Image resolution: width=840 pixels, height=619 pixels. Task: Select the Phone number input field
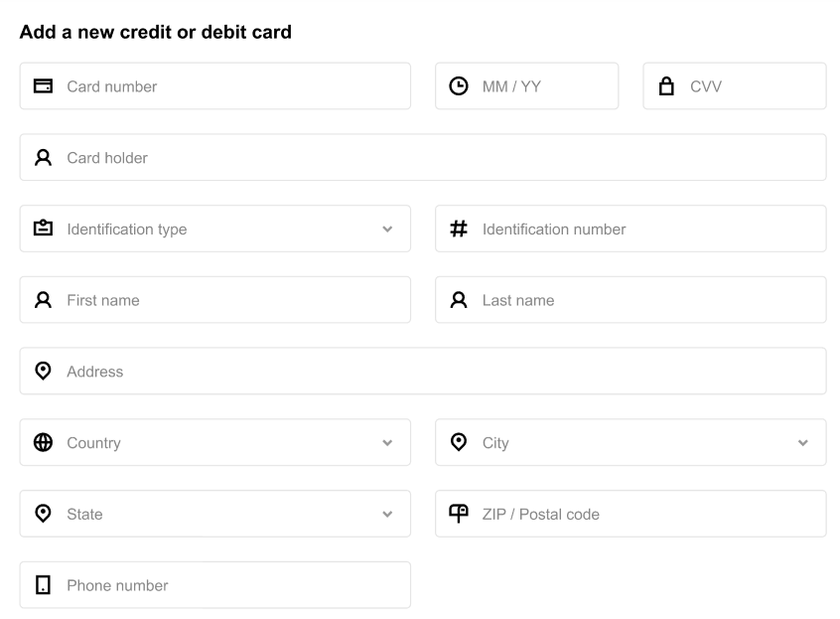pyautogui.click(x=215, y=584)
